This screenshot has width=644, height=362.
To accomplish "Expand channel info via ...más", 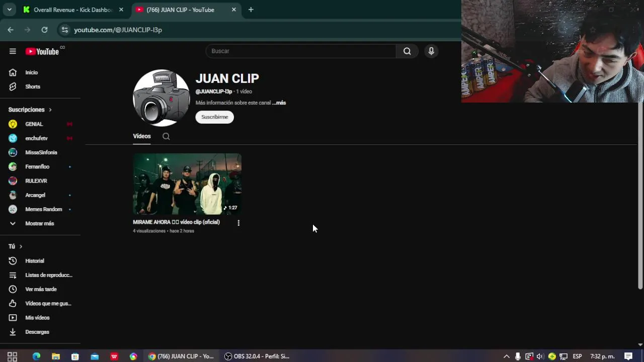I will [279, 103].
